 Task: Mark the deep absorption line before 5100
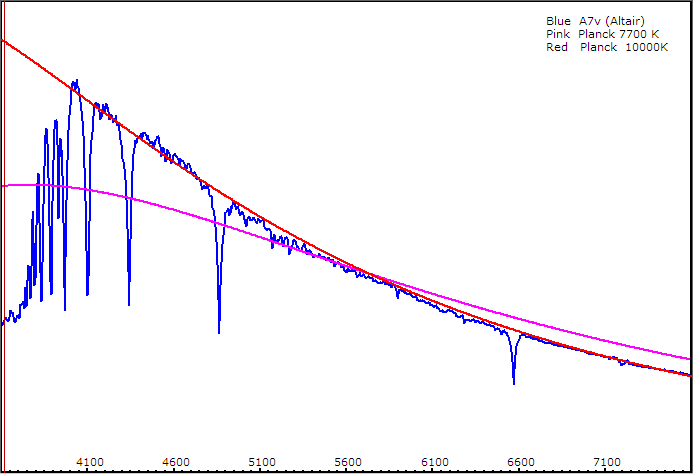[x=219, y=331]
